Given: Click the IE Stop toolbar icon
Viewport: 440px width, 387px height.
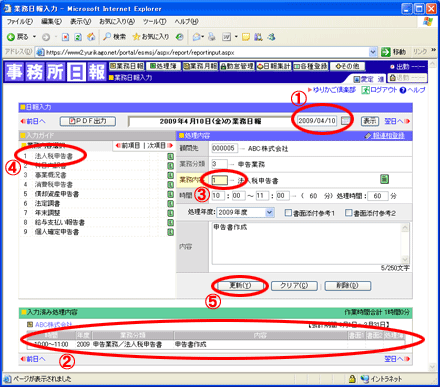Looking at the screenshot, I should [65, 37].
